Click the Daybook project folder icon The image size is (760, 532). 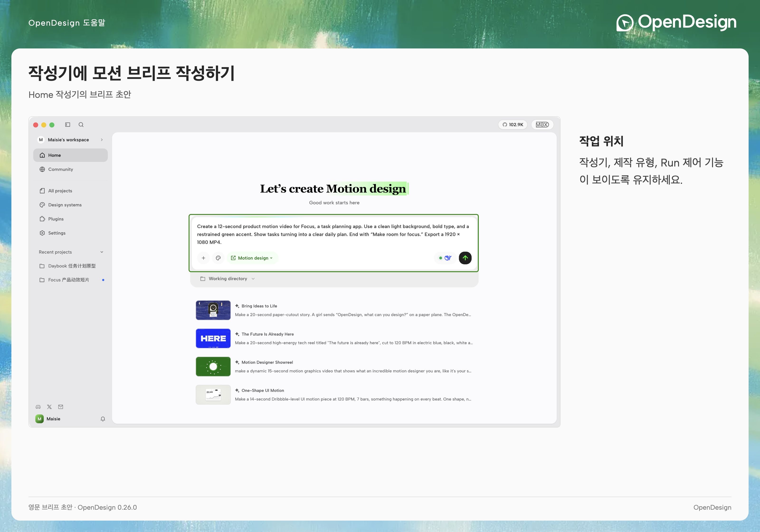42,266
